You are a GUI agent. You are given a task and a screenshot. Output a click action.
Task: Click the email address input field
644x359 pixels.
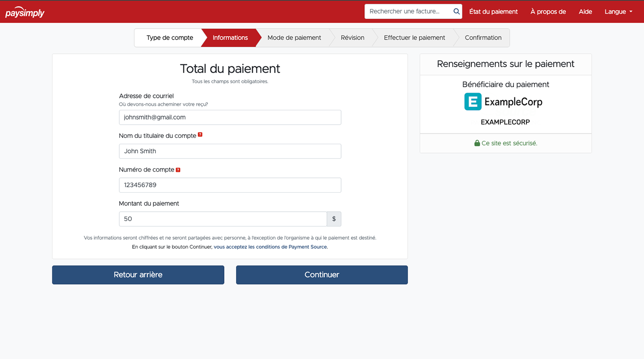click(x=230, y=117)
